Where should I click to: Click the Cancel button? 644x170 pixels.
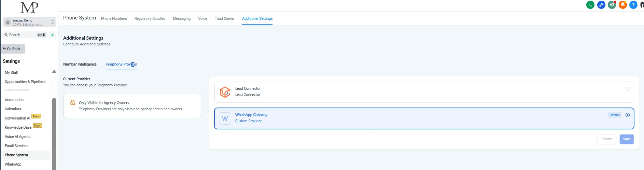[x=607, y=139]
